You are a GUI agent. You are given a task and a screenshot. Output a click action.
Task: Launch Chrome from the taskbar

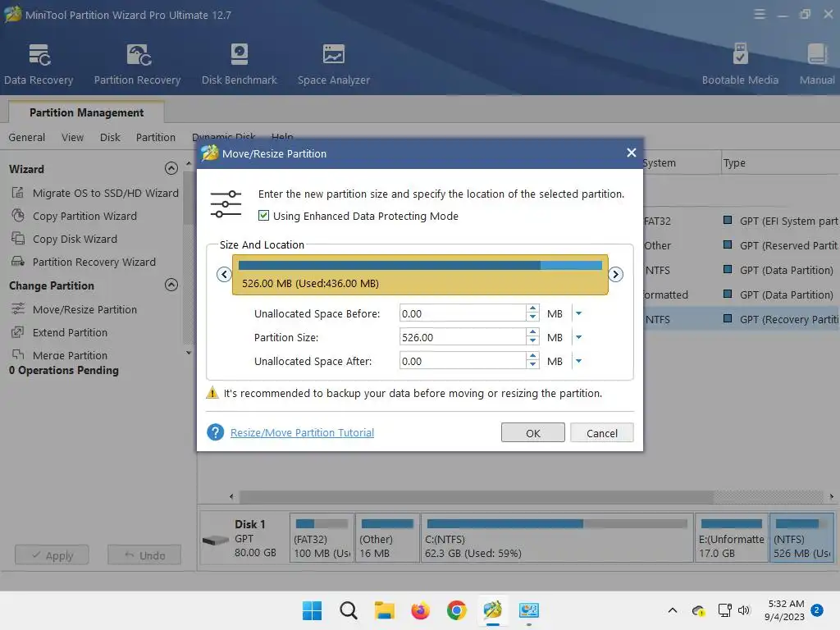(x=456, y=610)
